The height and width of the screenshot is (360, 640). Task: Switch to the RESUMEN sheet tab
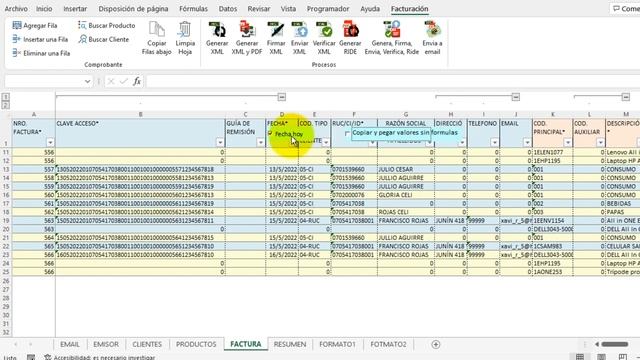pos(290,344)
